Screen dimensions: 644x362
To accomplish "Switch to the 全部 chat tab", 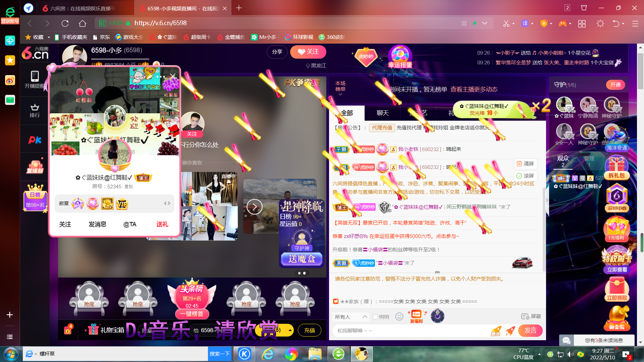I will pyautogui.click(x=347, y=113).
